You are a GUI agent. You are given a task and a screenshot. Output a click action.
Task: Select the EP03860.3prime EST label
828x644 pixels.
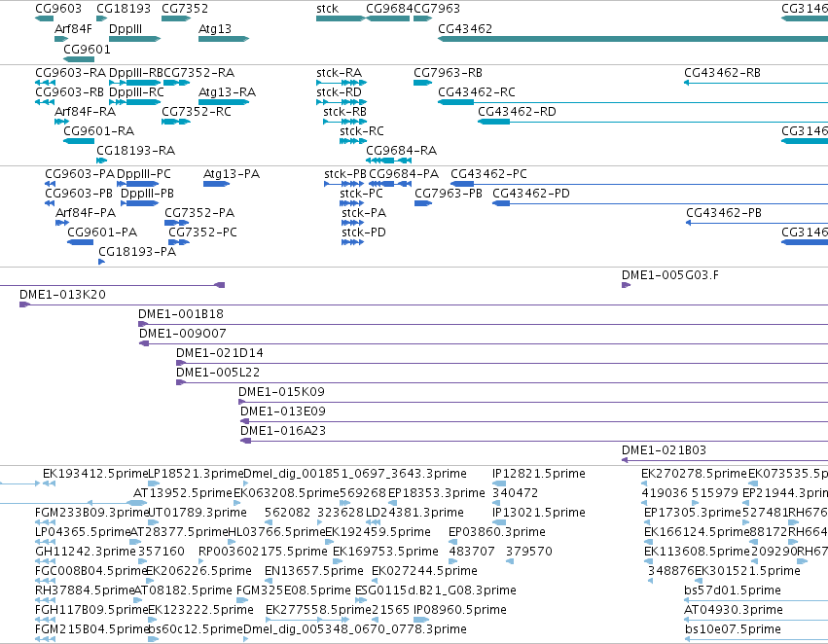497,533
